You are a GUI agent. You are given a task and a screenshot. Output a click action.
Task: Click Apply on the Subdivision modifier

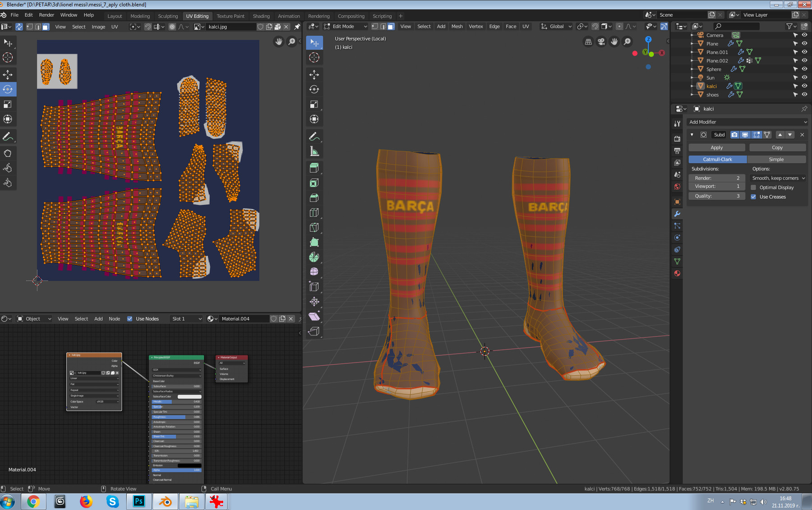(716, 147)
